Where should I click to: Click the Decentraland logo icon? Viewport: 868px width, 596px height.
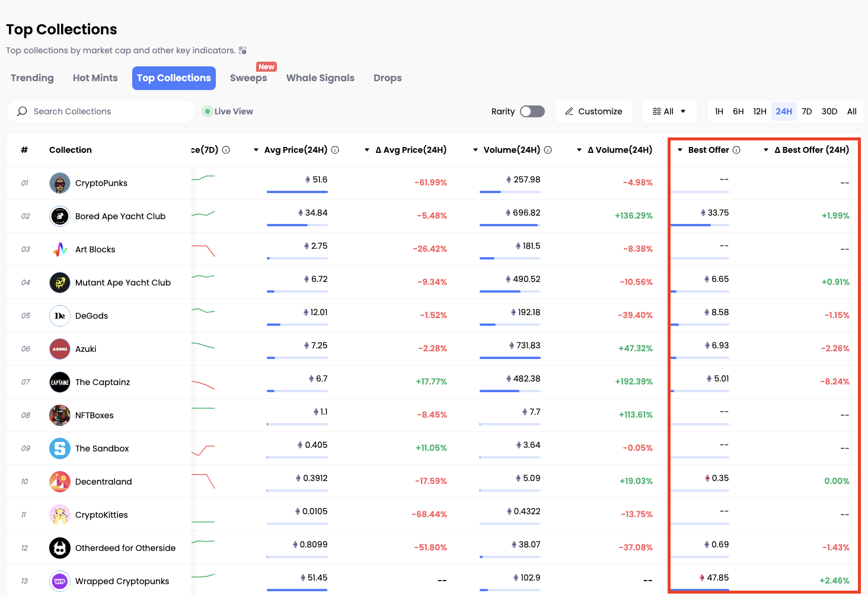60,482
